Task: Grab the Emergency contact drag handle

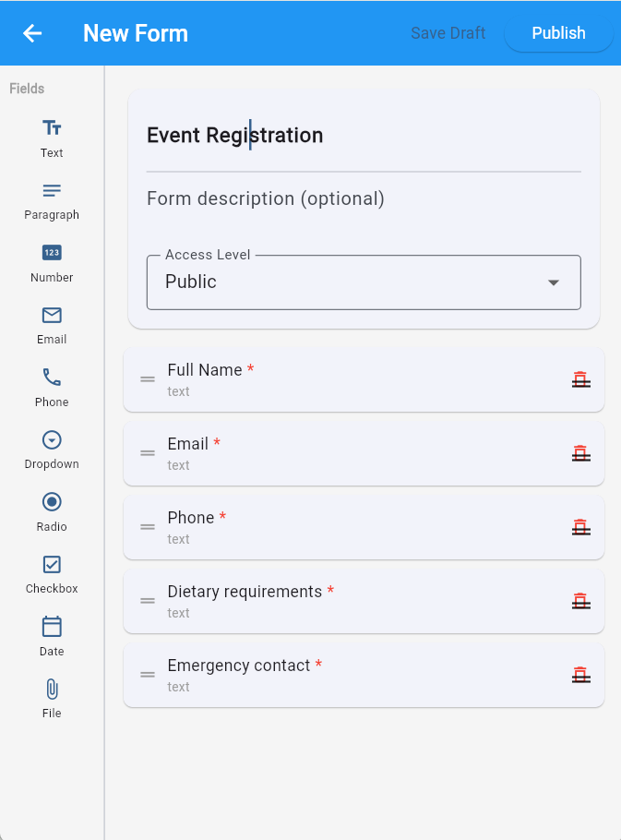Action: (x=148, y=675)
